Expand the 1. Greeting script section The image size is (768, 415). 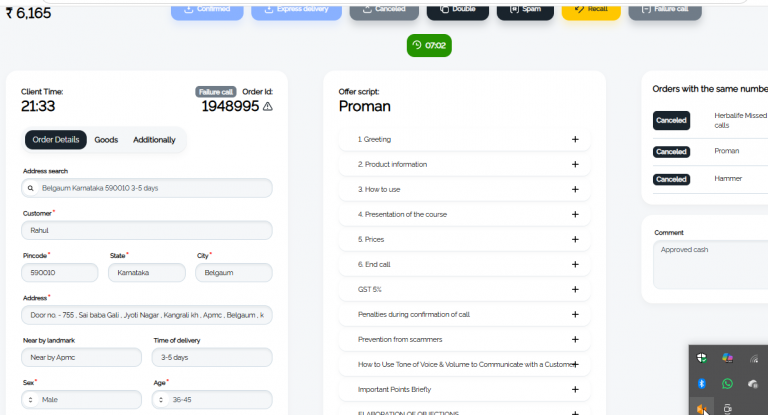click(464, 140)
